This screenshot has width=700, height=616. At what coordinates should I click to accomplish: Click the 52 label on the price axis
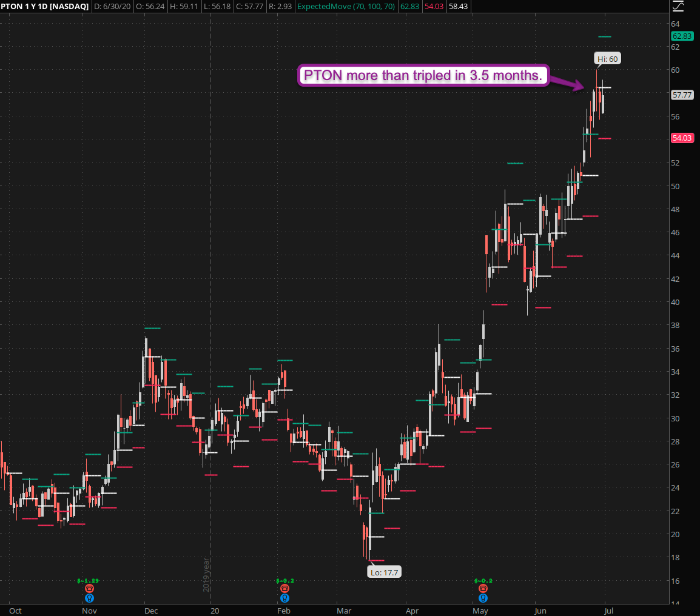pos(675,163)
